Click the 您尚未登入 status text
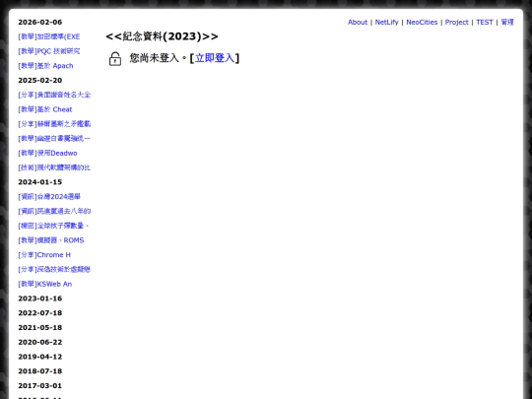Image resolution: width=532 pixels, height=399 pixels. 154,58
